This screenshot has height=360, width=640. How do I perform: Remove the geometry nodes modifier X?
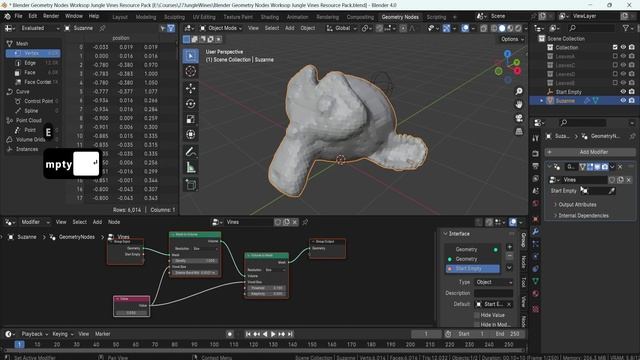point(620,167)
